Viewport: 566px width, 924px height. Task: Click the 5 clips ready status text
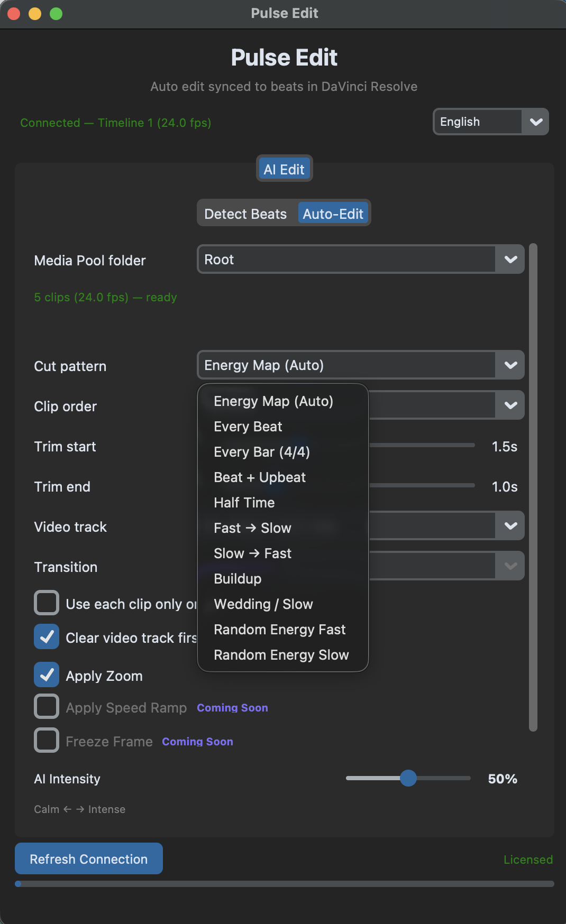coord(105,297)
